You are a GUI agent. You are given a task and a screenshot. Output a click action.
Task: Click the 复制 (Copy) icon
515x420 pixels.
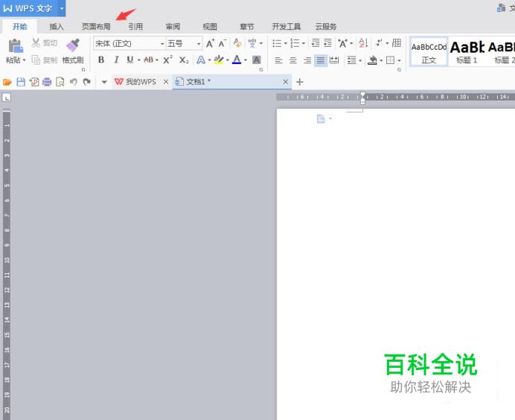coord(36,60)
